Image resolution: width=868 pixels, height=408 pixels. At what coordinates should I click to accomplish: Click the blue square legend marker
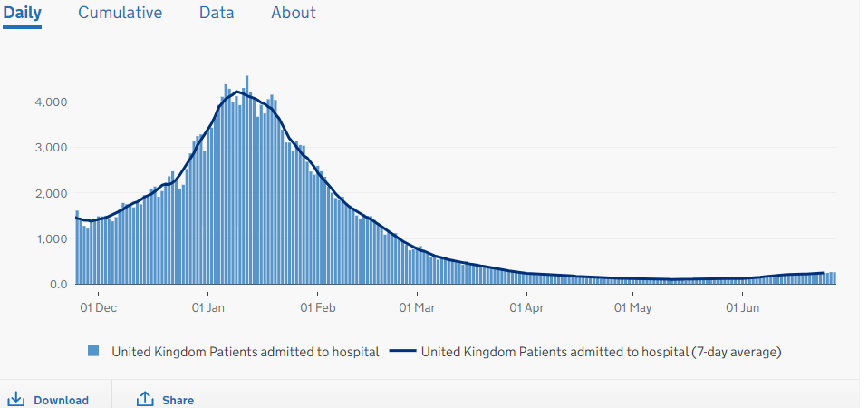point(92,350)
